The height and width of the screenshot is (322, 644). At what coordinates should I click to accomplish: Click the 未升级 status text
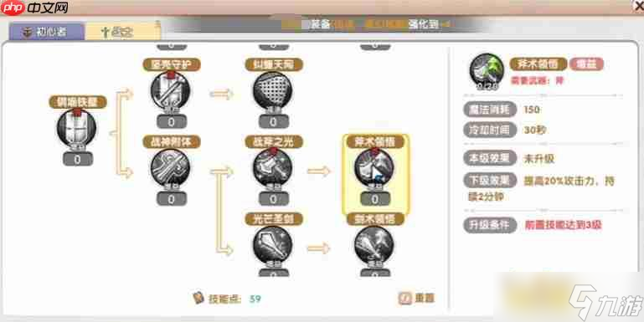pyautogui.click(x=538, y=159)
